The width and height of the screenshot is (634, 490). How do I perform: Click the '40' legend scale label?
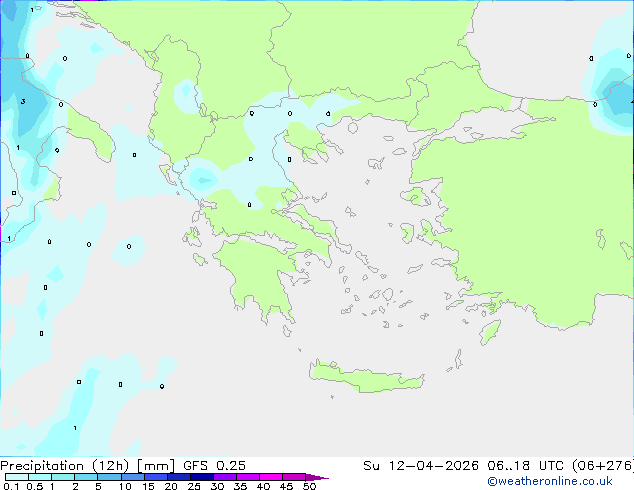point(263,486)
